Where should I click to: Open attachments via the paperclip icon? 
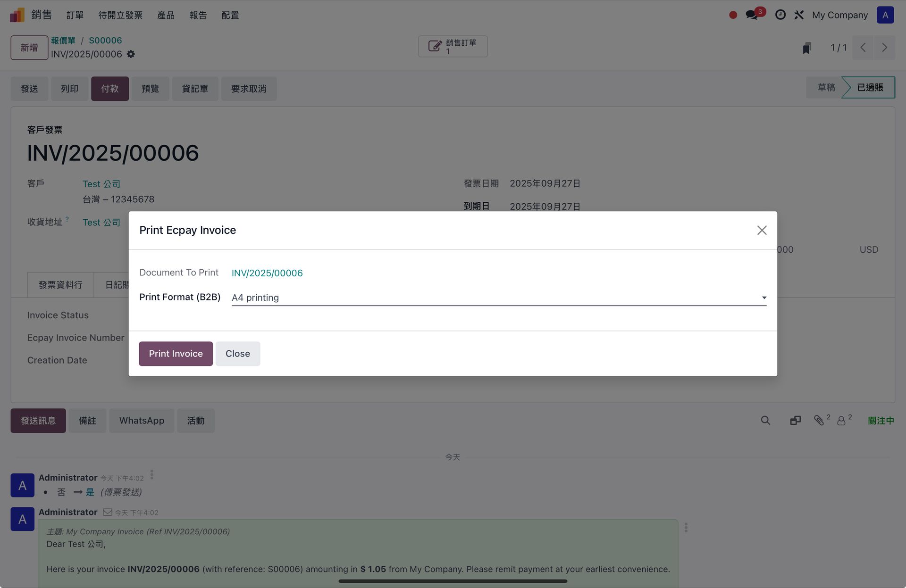pos(819,420)
